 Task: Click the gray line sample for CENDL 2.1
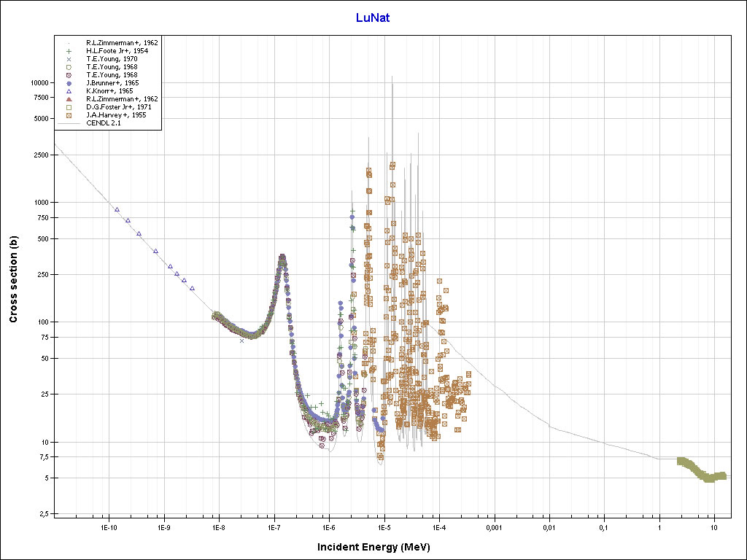69,123
